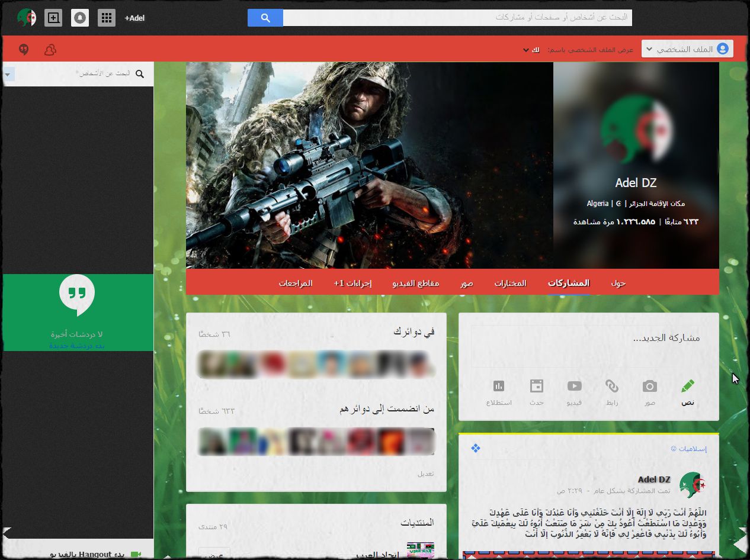Viewport: 750px width, 560px height.
Task: Select the YouTube فيديو post icon
Action: pos(574,386)
